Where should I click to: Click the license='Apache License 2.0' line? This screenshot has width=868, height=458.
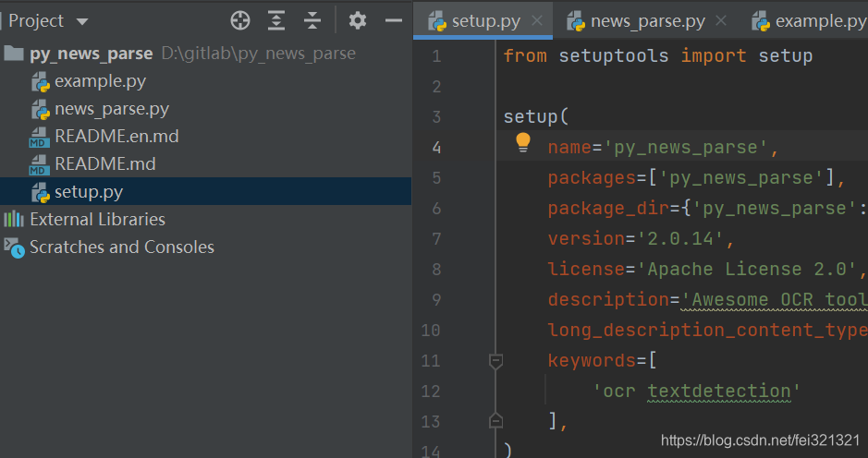pyautogui.click(x=707, y=269)
